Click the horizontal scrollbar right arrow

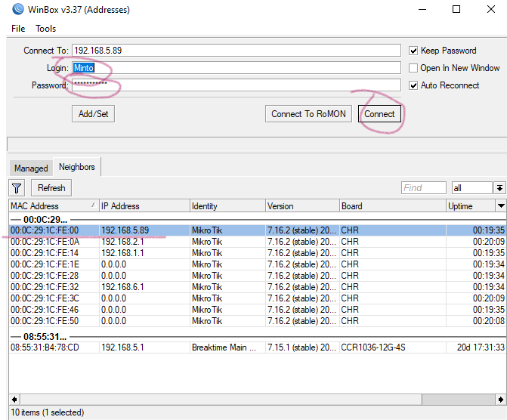point(500,400)
